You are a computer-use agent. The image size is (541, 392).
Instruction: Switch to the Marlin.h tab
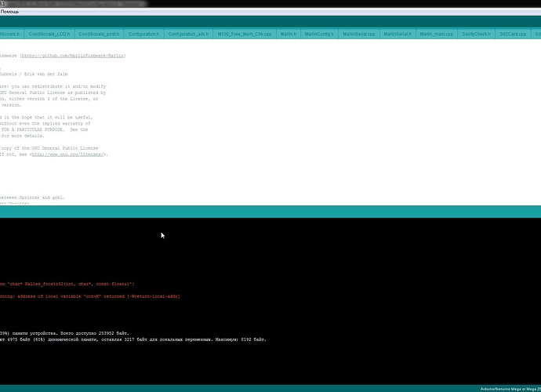(x=288, y=34)
